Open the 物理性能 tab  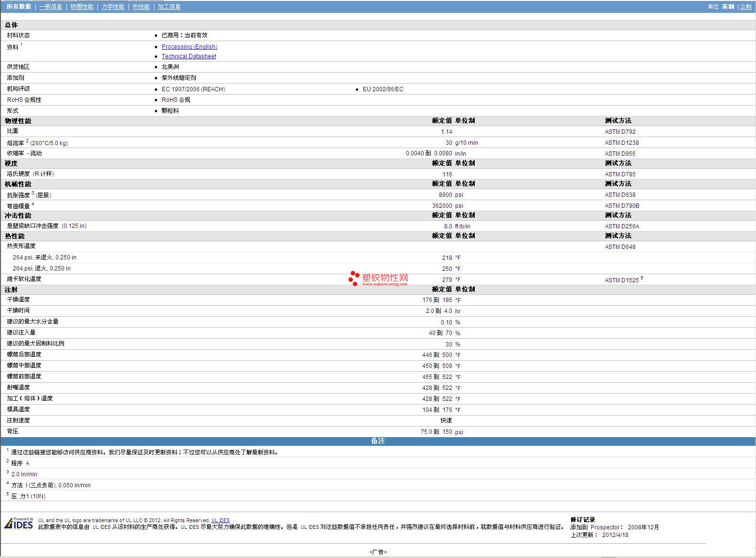coord(82,7)
